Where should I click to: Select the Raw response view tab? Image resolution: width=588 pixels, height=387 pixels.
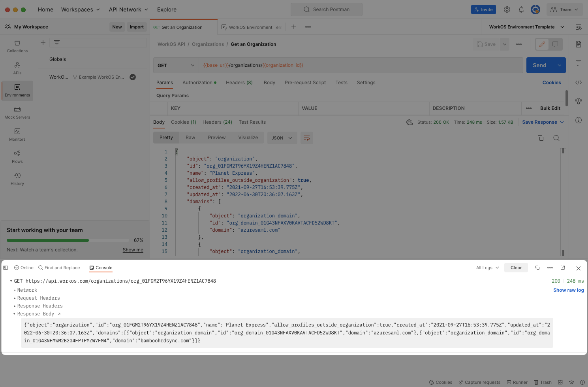coord(190,138)
